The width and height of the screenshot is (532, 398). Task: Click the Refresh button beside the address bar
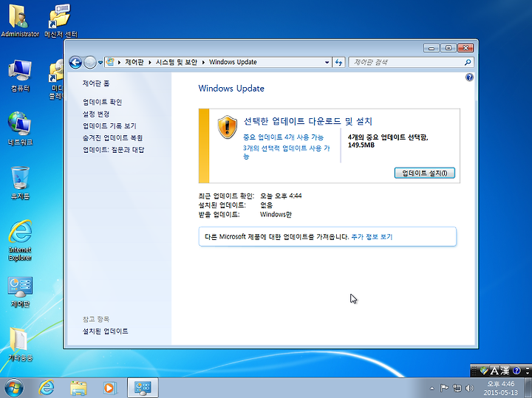338,62
